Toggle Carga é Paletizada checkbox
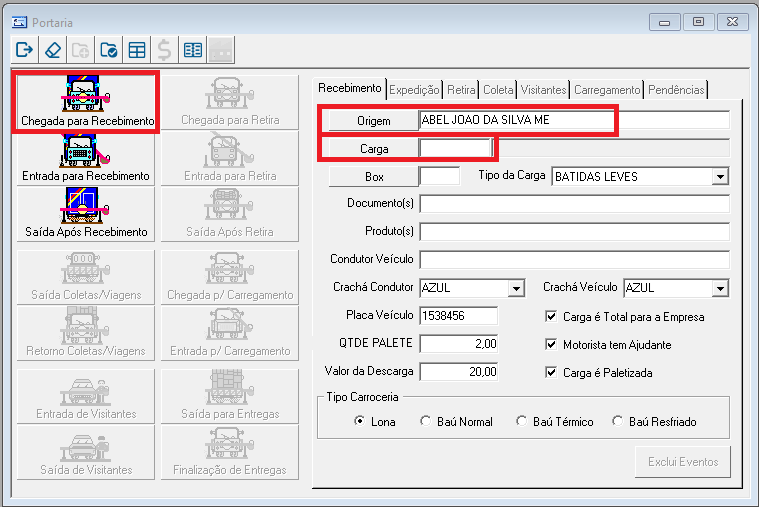Image resolution: width=759 pixels, height=507 pixels. 551,372
